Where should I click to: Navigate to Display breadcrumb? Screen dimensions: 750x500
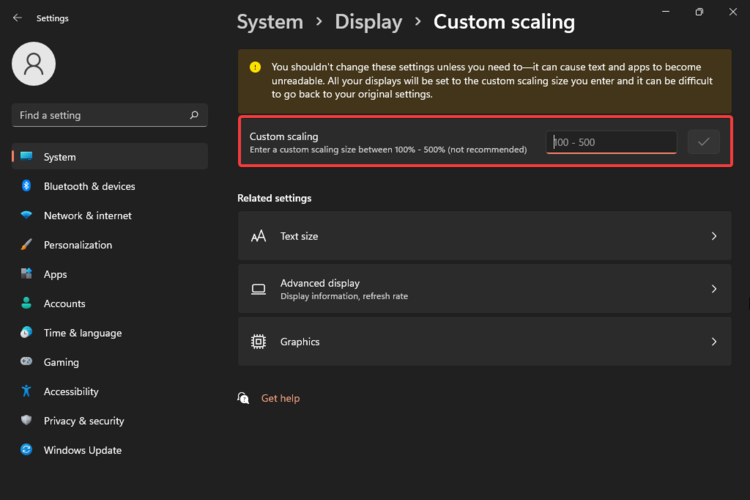tap(368, 22)
